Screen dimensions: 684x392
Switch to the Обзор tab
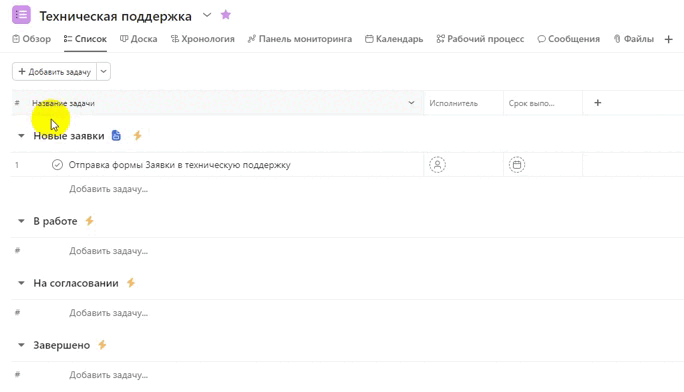click(x=31, y=39)
